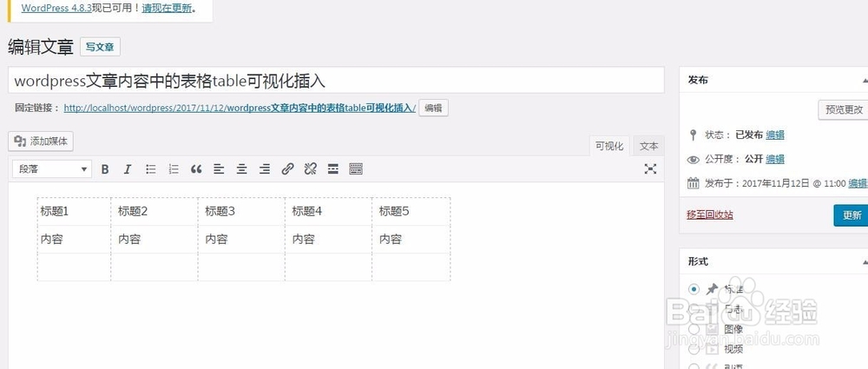Click the 公开度 eye icon
868x369 pixels.
(693, 160)
